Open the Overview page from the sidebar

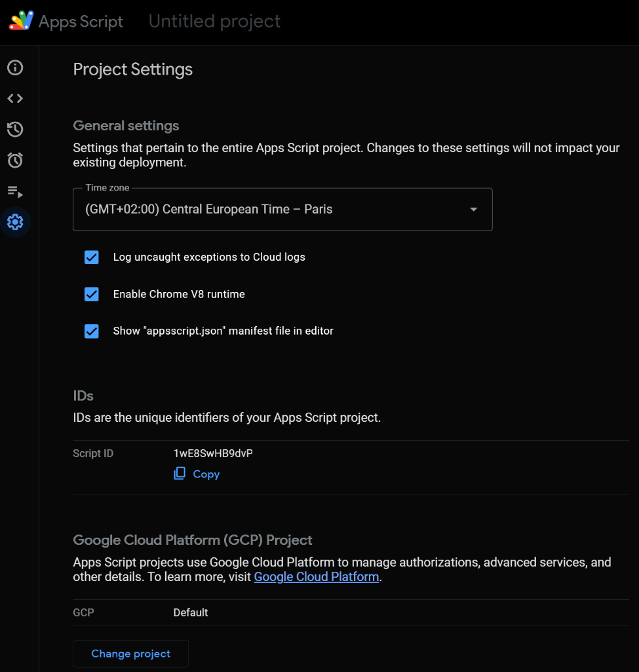click(15, 67)
